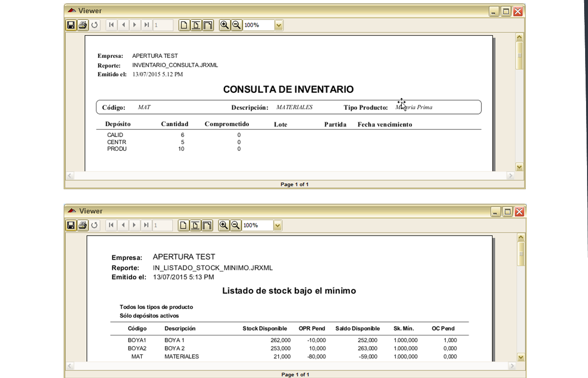
Task: Expand the zoom ratio dropdown in lower Viewer
Action: click(x=278, y=225)
